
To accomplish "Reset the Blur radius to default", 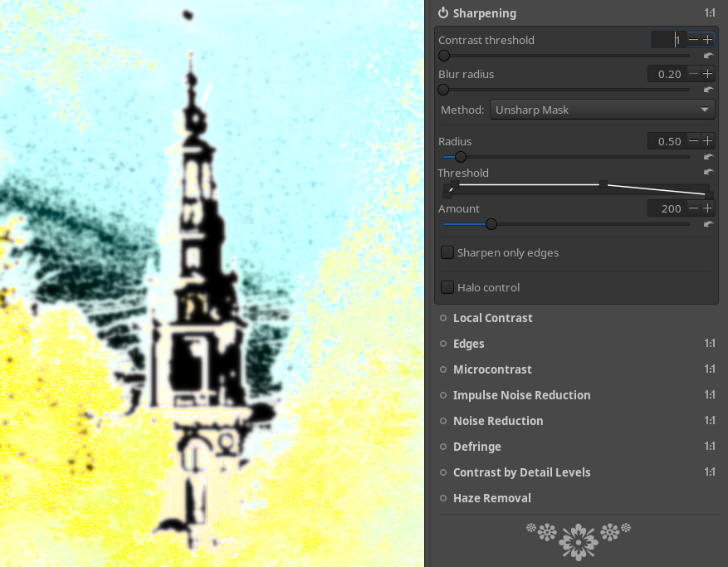I will [708, 90].
